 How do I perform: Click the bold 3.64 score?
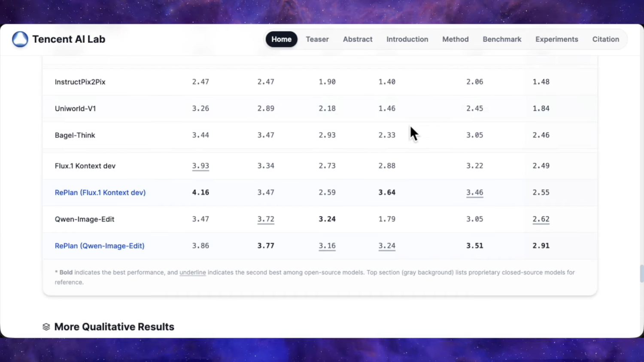tap(387, 193)
